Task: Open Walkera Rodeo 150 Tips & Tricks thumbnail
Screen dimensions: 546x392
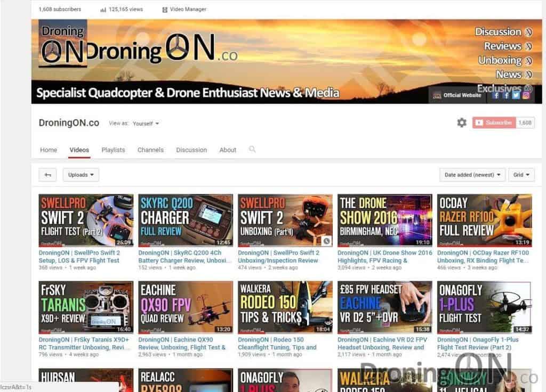Action: coord(285,307)
